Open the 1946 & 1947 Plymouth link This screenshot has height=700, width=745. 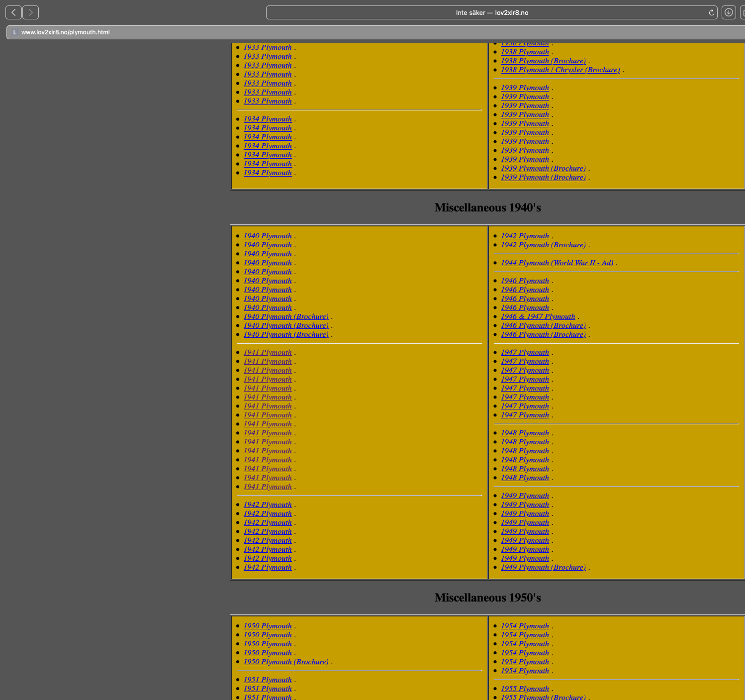coord(538,316)
